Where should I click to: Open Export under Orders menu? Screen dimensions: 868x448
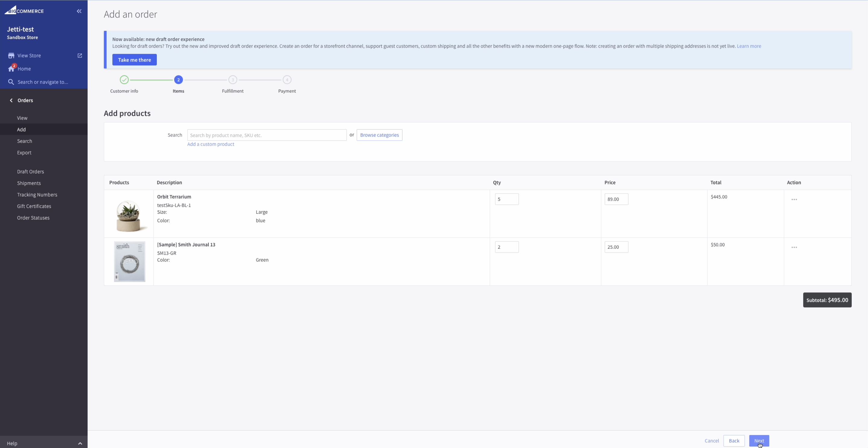coord(24,153)
